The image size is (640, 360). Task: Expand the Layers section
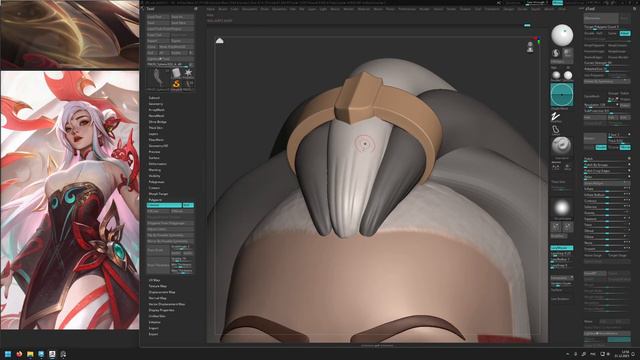pos(153,134)
